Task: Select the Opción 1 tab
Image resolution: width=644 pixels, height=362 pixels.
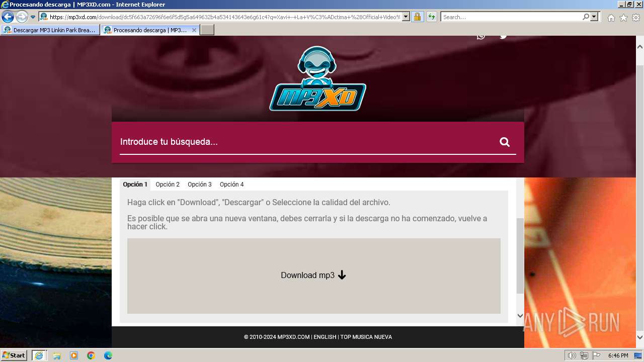Action: 135,185
